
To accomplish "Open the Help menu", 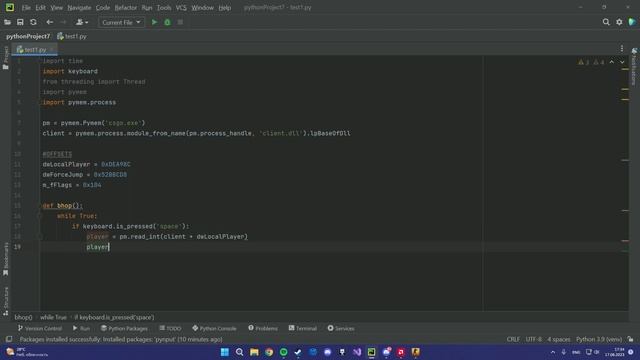I will point(224,7).
